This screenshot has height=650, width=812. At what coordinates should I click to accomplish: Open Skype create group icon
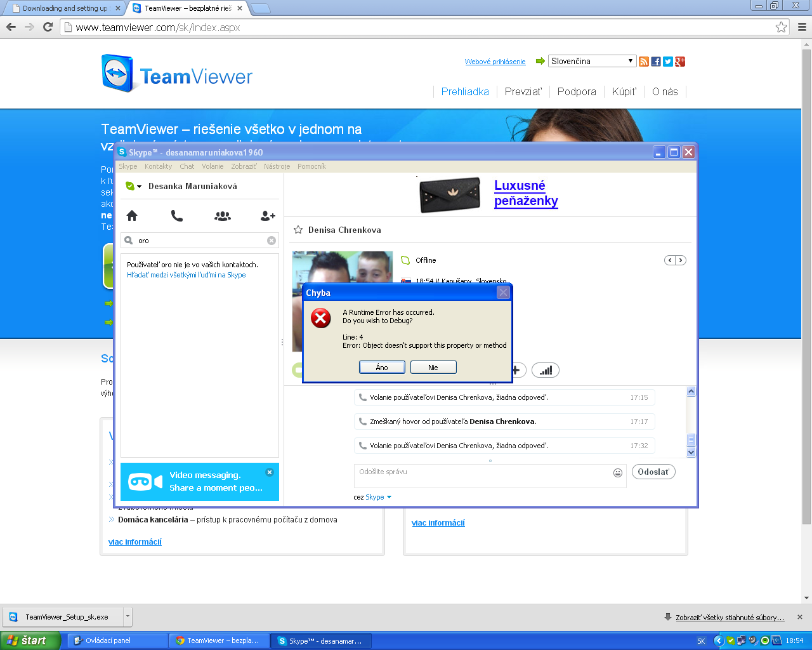[x=223, y=216]
